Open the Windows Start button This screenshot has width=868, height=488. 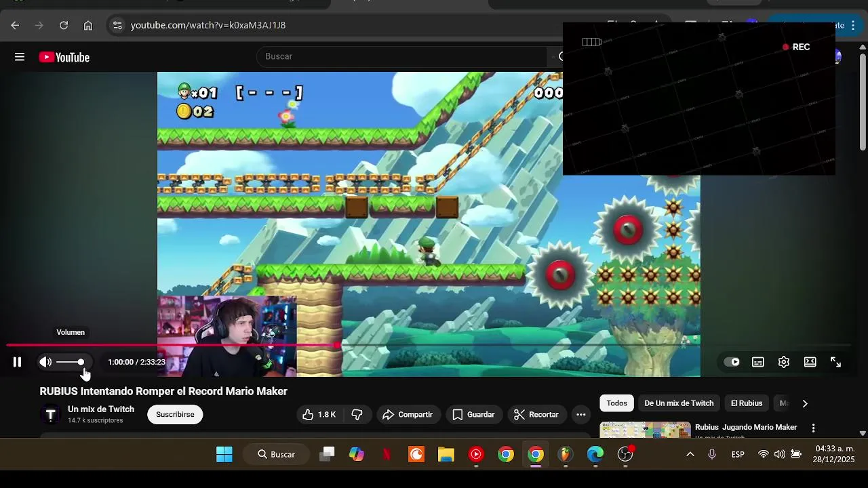224,454
